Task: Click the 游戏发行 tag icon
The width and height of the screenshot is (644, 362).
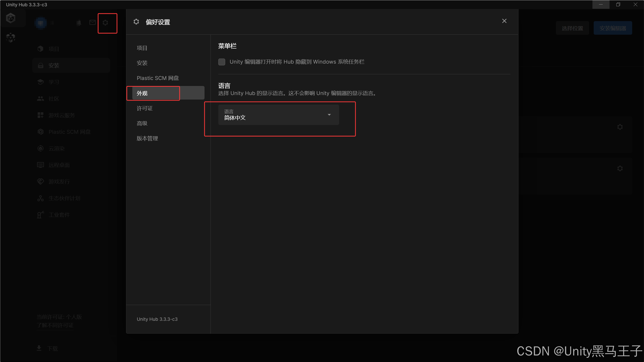Action: click(40, 182)
